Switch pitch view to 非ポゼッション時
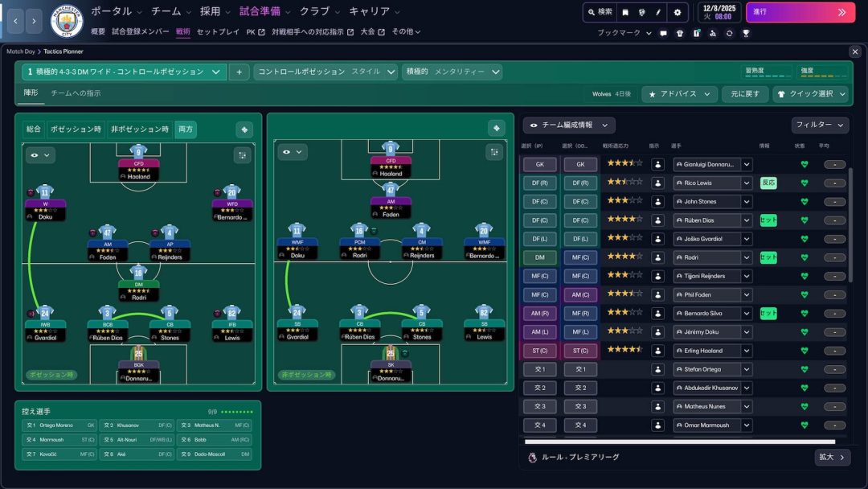Image resolution: width=868 pixels, height=489 pixels. (x=140, y=129)
